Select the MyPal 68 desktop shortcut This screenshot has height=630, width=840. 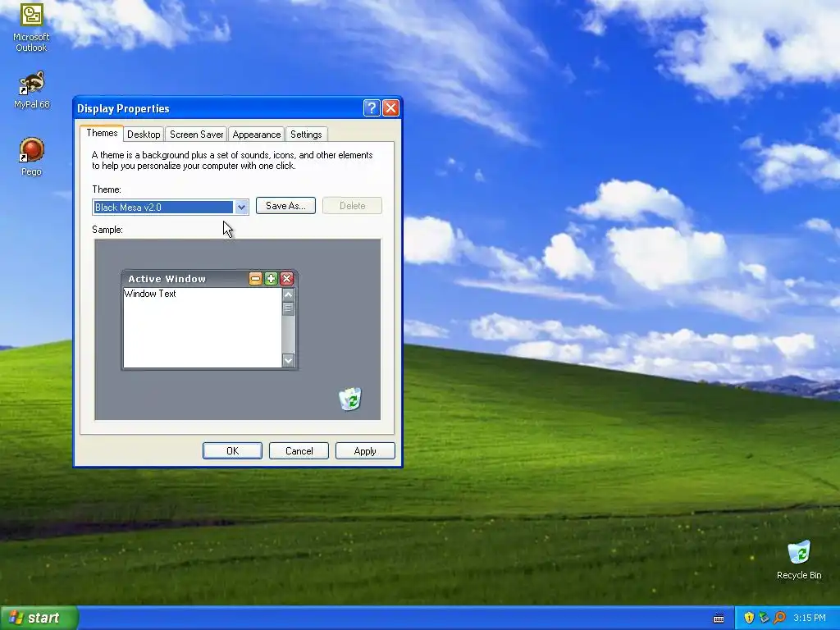click(x=31, y=90)
